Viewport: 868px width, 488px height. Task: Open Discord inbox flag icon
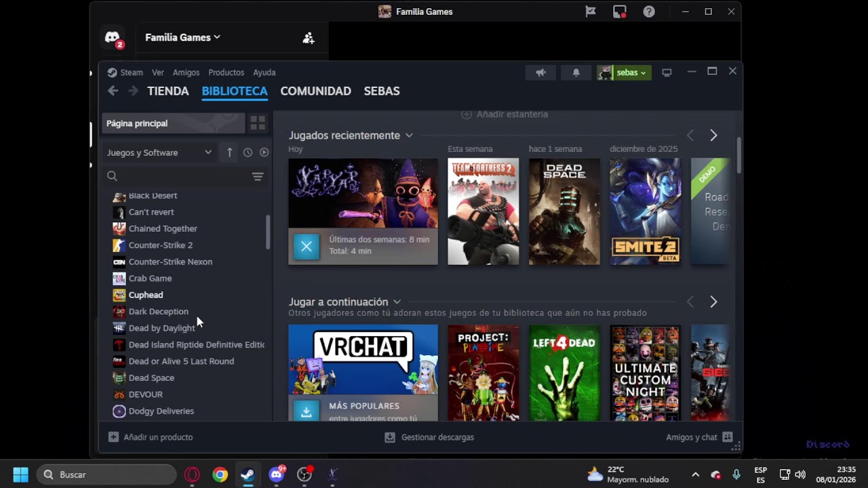tap(591, 12)
